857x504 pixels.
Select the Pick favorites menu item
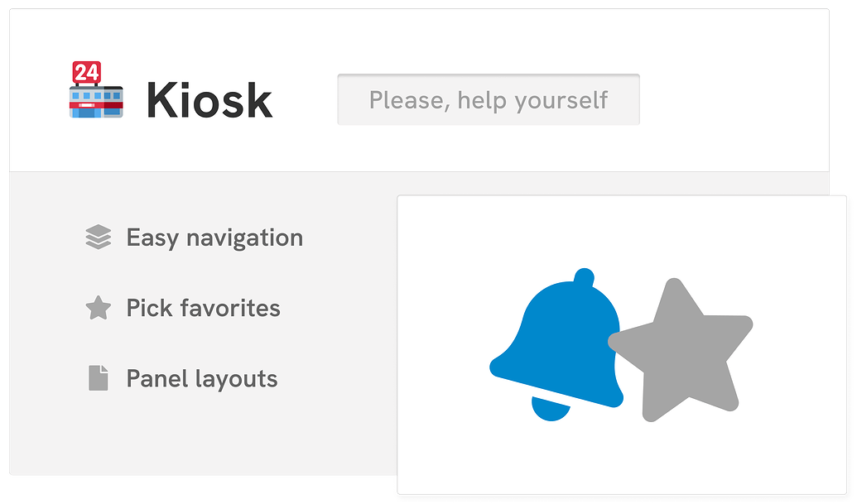pyautogui.click(x=203, y=309)
